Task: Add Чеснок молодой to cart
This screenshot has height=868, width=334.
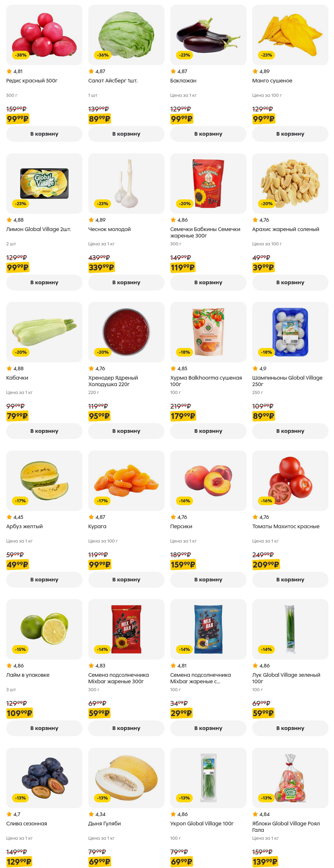Action: tap(126, 282)
